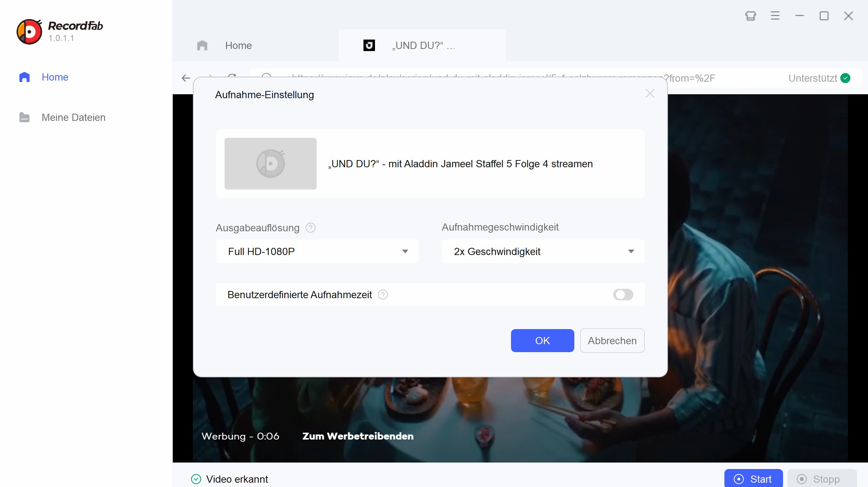Click the Joyn favicon on the tab
Viewport: 868px width, 487px height.
tap(369, 45)
